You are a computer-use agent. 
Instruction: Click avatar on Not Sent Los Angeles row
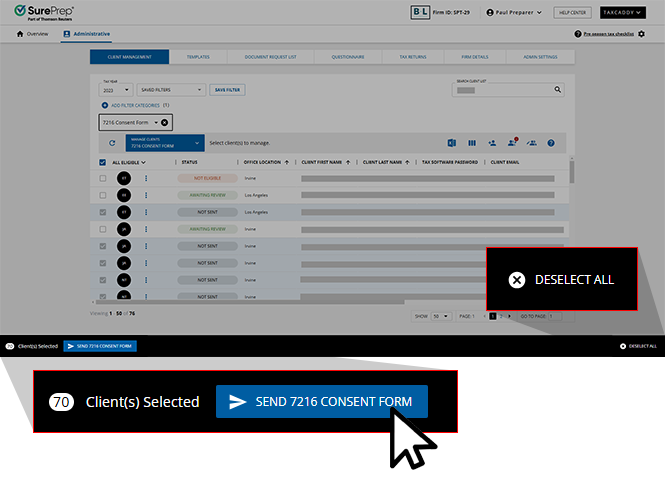[124, 212]
